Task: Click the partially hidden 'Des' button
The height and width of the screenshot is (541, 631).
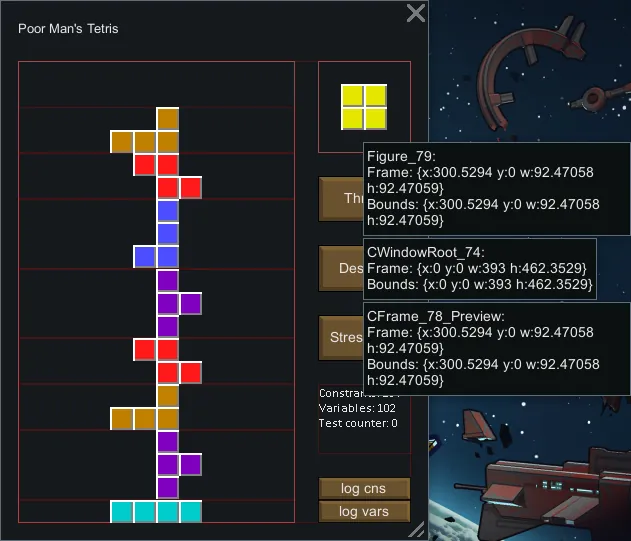Action: 341,268
